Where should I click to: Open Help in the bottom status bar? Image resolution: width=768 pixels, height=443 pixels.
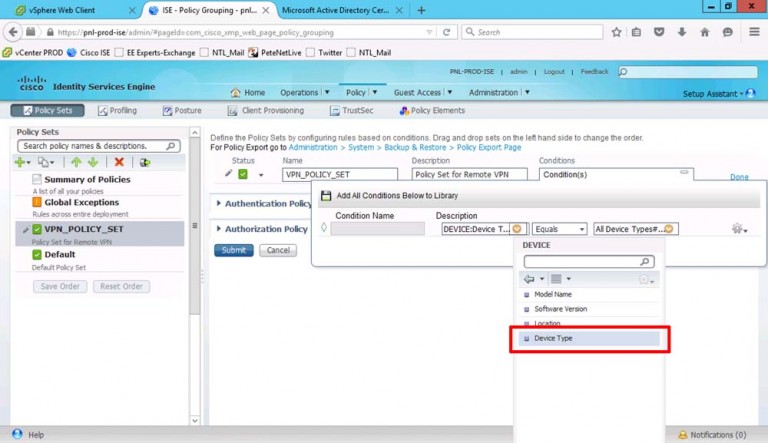coord(36,435)
